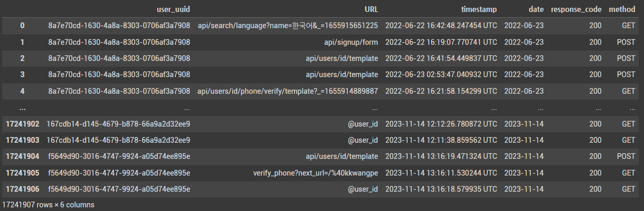
Task: Click the URL column header
Action: coord(371,9)
